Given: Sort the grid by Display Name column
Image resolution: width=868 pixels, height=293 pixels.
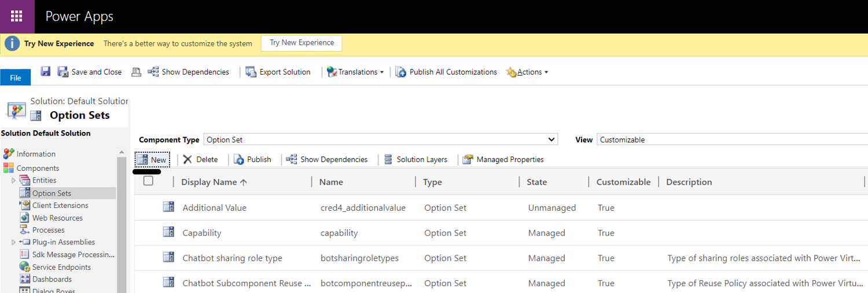Looking at the screenshot, I should (209, 182).
